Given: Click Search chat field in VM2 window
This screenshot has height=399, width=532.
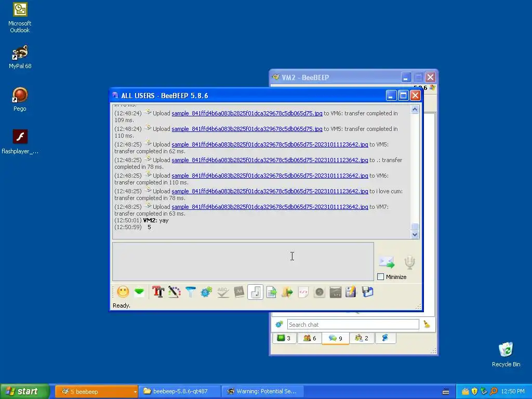Looking at the screenshot, I should tap(353, 324).
